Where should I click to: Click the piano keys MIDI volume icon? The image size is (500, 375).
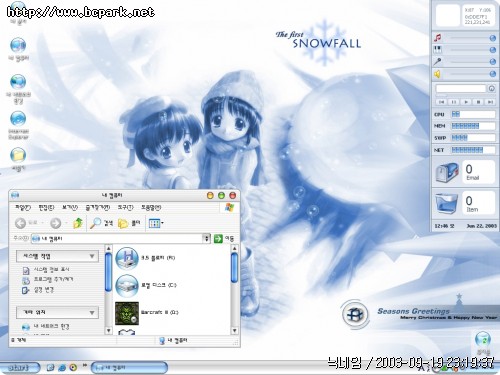438,49
